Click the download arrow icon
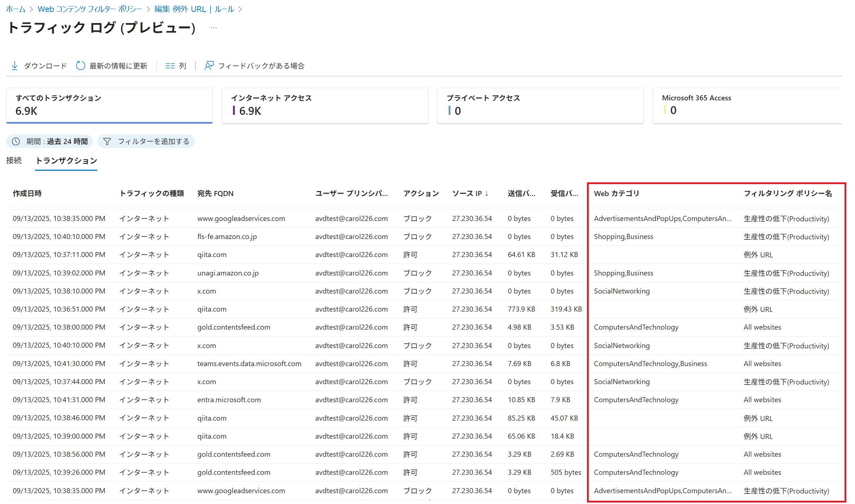Viewport: 855px width, 504px height. 15,66
